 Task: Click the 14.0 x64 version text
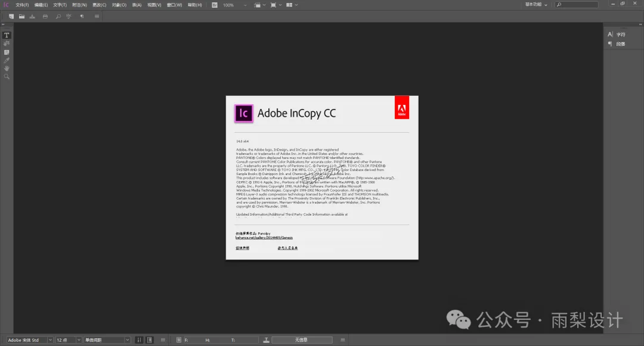click(x=242, y=141)
